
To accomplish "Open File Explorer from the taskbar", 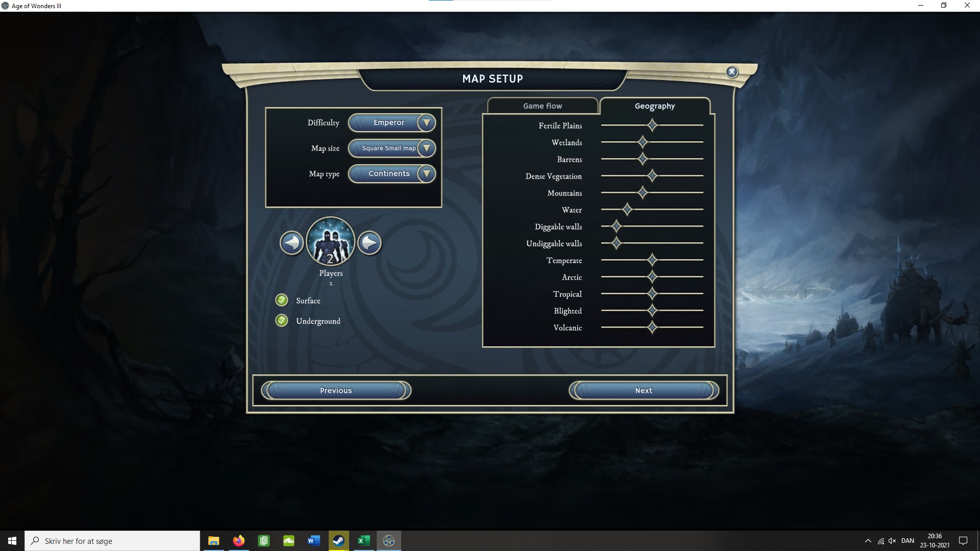I will [214, 541].
